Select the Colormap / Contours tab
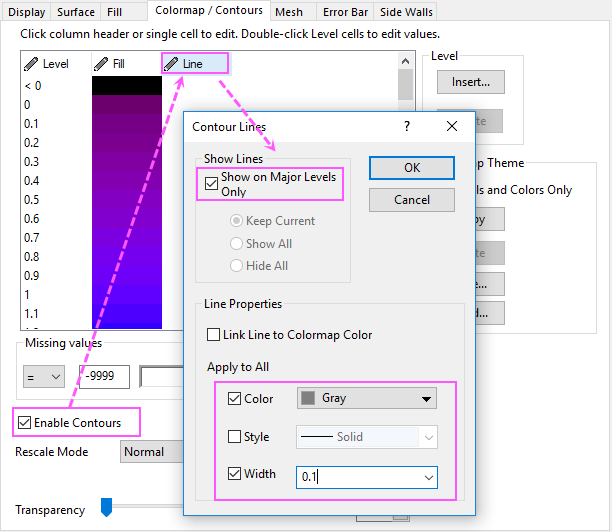Screen dimensions: 612x532 209,11
